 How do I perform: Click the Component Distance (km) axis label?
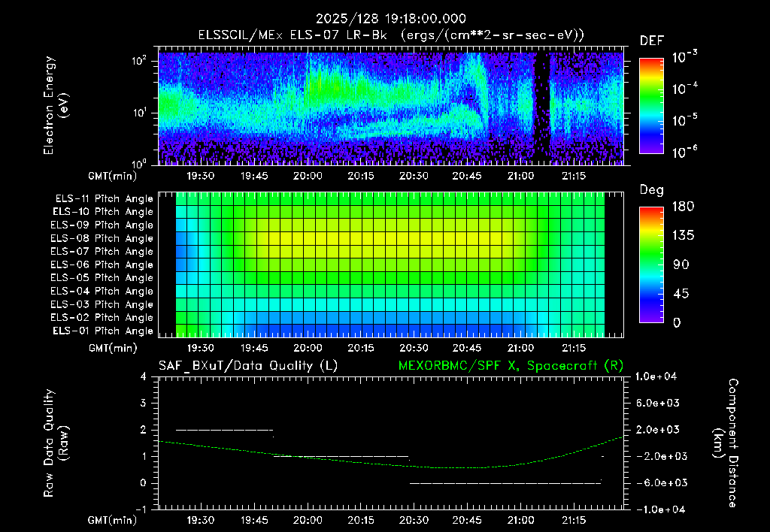726,443
